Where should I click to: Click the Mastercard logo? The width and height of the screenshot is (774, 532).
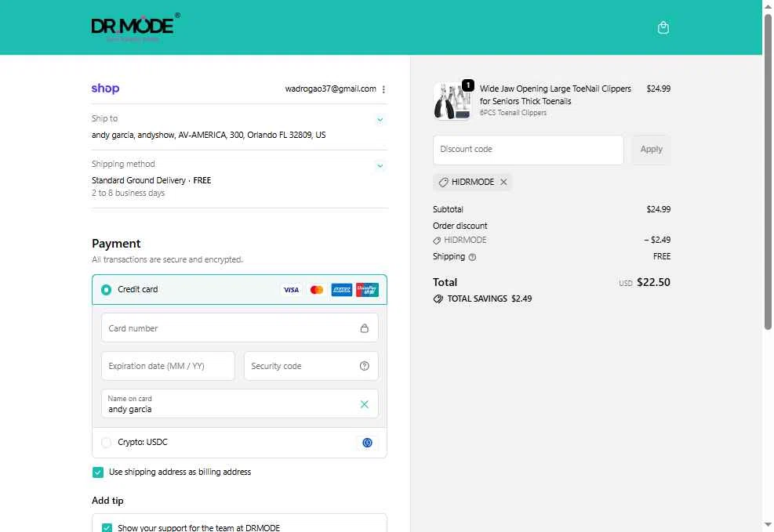tap(316, 290)
